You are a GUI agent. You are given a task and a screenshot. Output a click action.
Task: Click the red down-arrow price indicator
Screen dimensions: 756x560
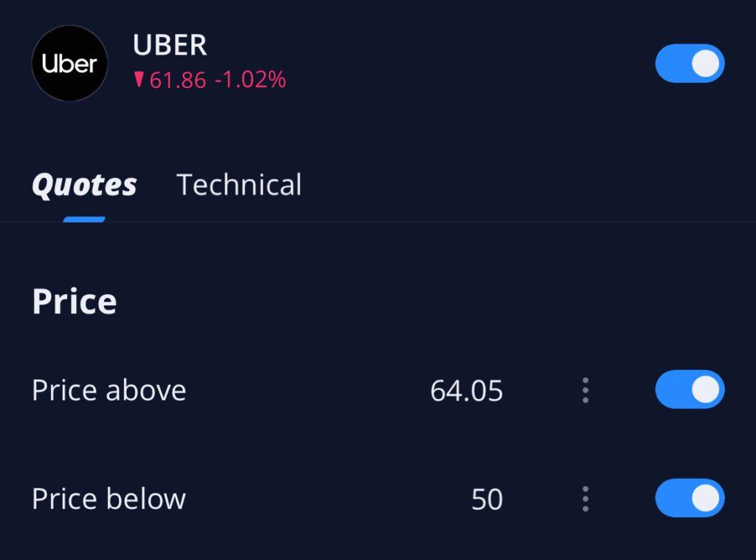click(x=139, y=80)
